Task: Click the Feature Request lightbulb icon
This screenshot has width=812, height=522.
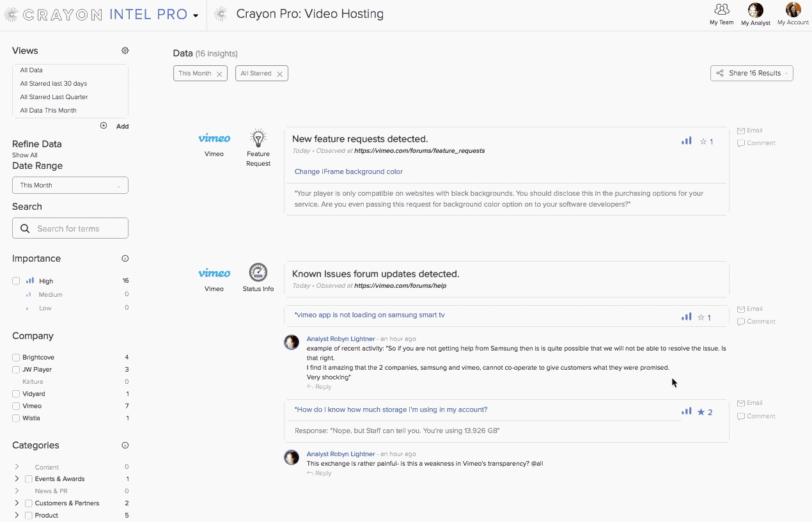Action: tap(258, 138)
